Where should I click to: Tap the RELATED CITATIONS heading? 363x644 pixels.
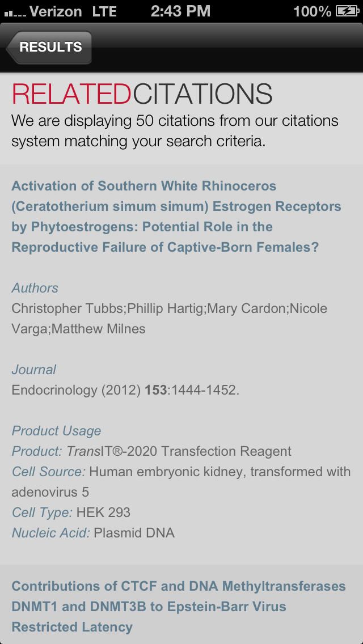142,94
